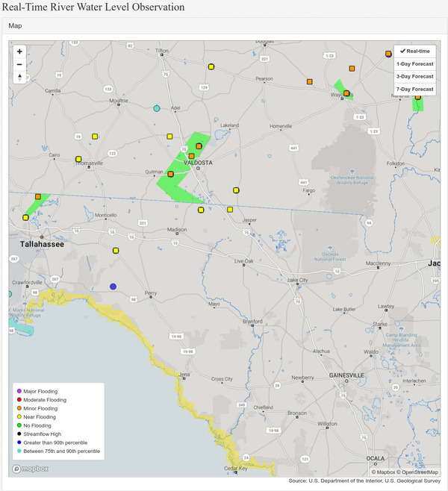Click the No Flooding legend label
Screen dimensions: 448x491
[x=37, y=425]
